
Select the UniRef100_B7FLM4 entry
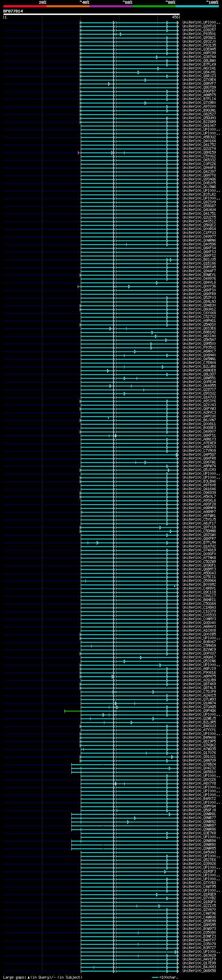pos(199,543)
